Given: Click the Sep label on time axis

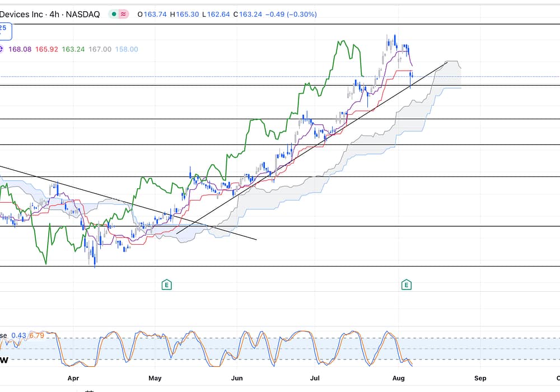Looking at the screenshot, I should pyautogui.click(x=480, y=379).
